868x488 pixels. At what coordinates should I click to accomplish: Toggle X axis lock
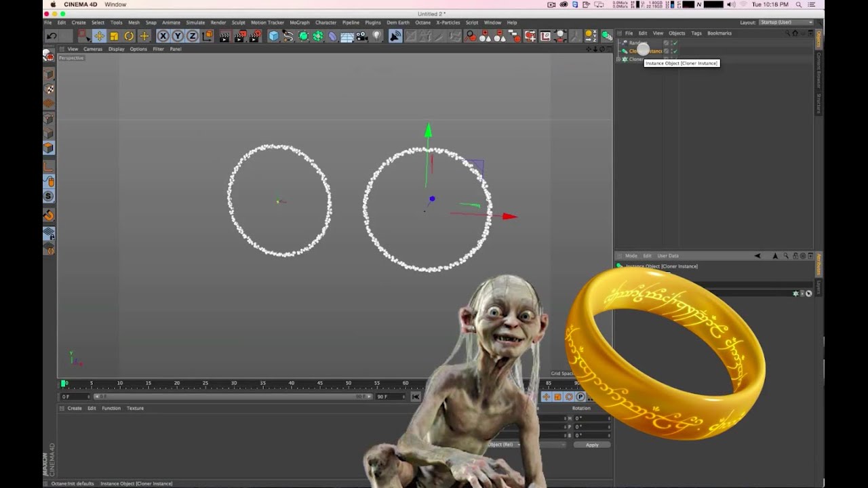163,36
